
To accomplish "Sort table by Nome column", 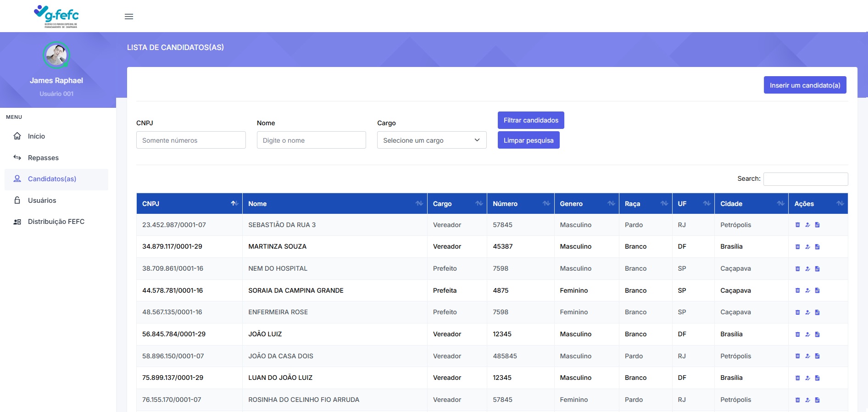I will 334,204.
